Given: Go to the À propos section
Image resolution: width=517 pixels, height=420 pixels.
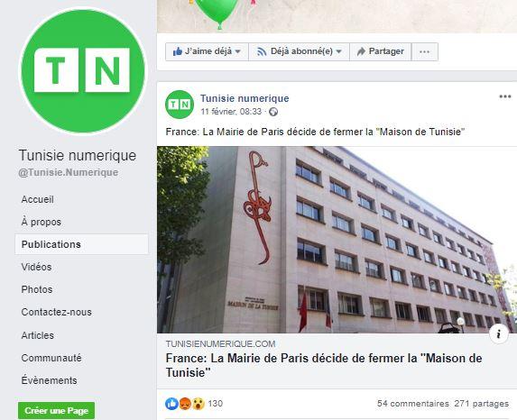Looking at the screenshot, I should 42,222.
